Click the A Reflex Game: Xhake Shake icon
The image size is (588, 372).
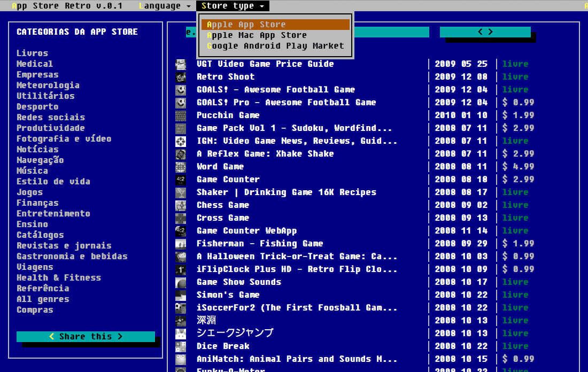click(181, 154)
